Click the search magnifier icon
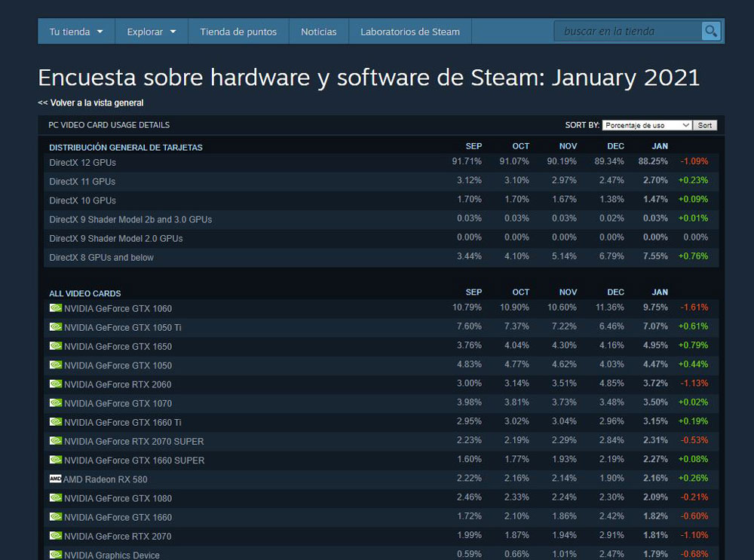754x560 pixels. coord(710,31)
